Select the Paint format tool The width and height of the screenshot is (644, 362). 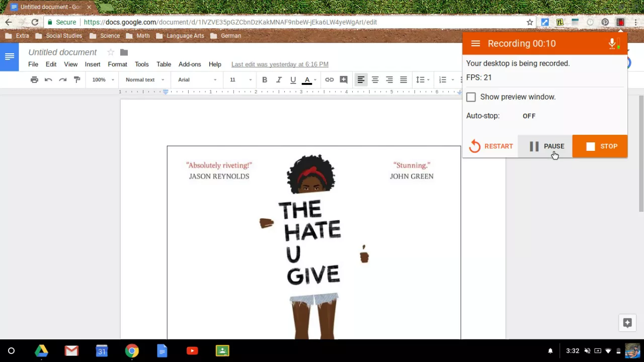coord(77,79)
